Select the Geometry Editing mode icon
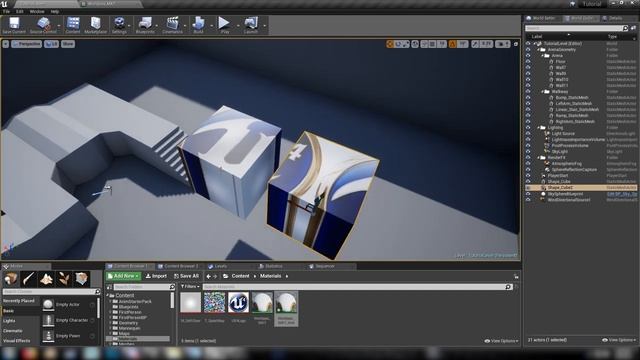640x360 pixels. coord(82,279)
